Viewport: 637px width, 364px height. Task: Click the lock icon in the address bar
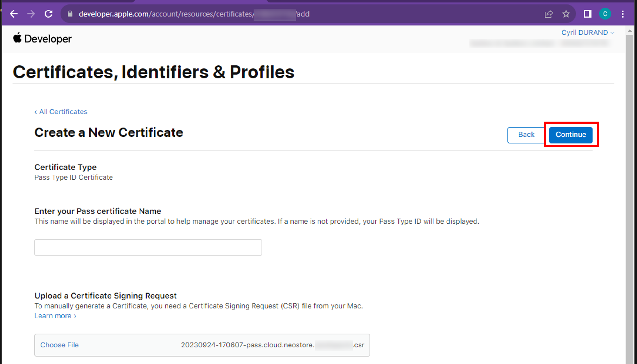(70, 14)
